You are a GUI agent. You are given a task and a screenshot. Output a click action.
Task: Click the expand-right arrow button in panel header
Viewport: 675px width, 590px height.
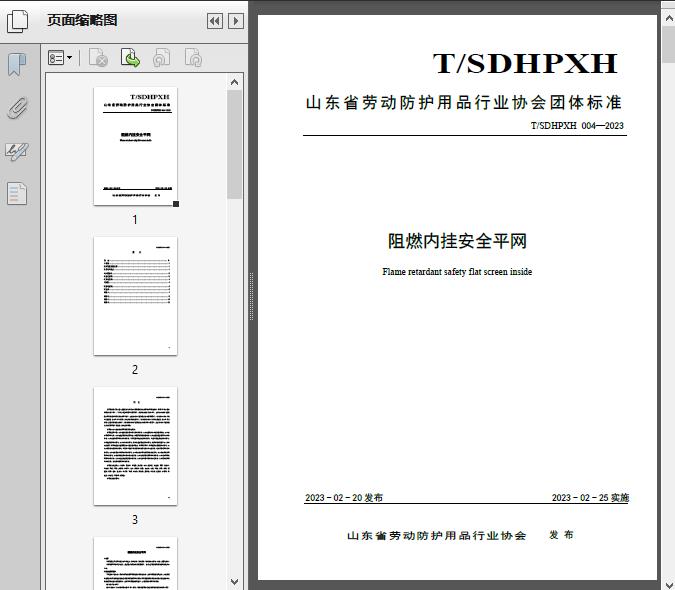click(x=236, y=21)
